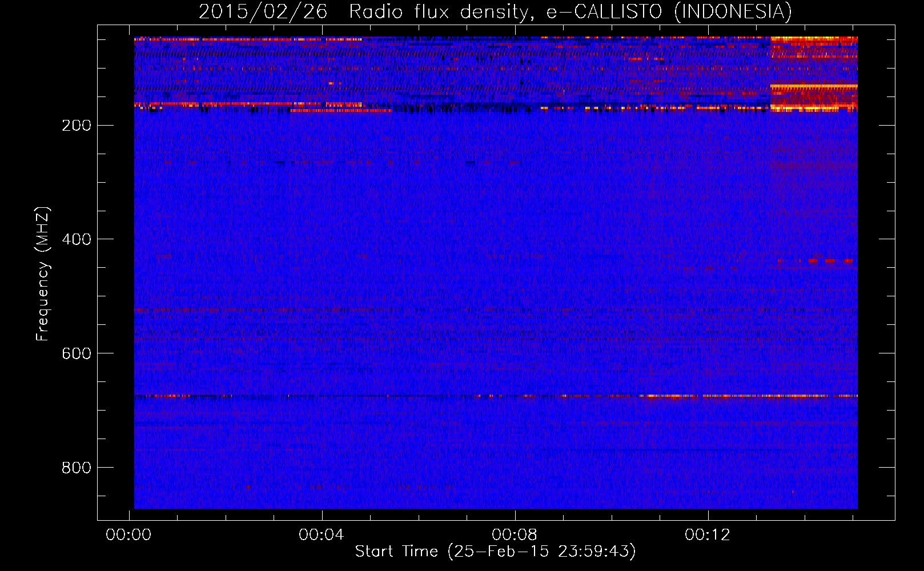The width and height of the screenshot is (924, 571).
Task: Click the 600 frequency tick label
Action: [77, 354]
